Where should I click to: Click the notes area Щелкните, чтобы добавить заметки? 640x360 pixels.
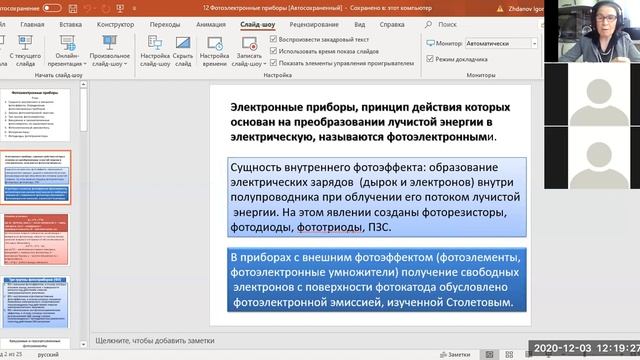coord(155,340)
